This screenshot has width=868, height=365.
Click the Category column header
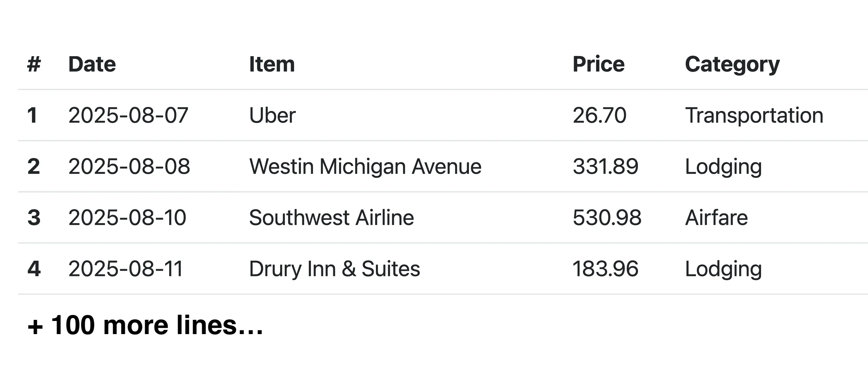tap(732, 64)
